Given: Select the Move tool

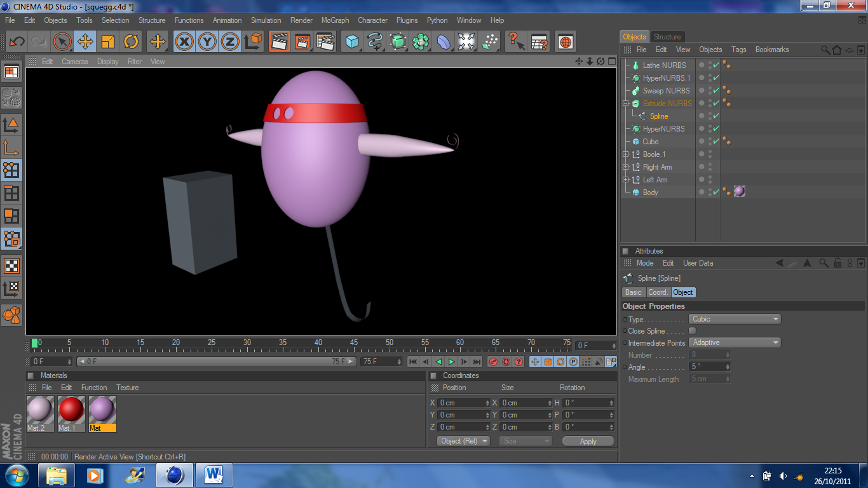Looking at the screenshot, I should [85, 42].
